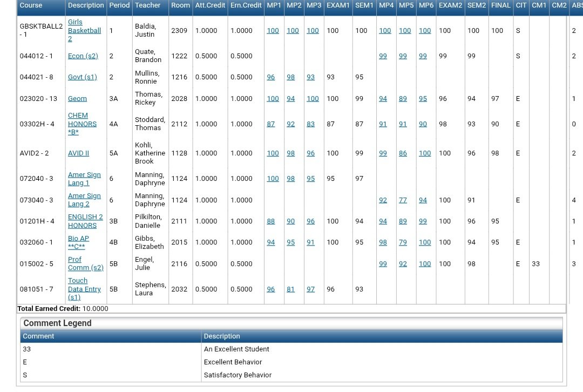Viewport: 583px width, 392px height.
Task: Open Govt (s1) MP3 grade 93
Action: pos(310,77)
